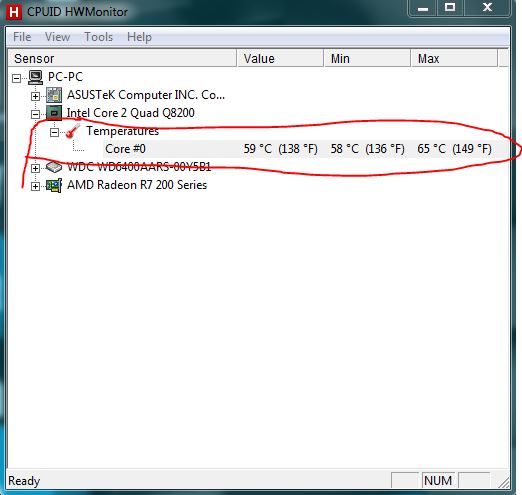
Task: Click the AMD Radeon graphics card icon
Action: tap(54, 185)
